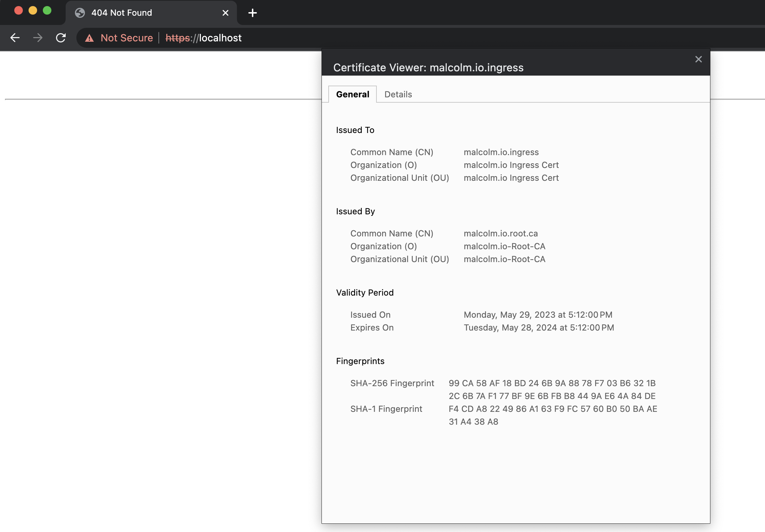Screen dimensions: 765x532
Task: Click the close tab X icon
Action: (226, 12)
